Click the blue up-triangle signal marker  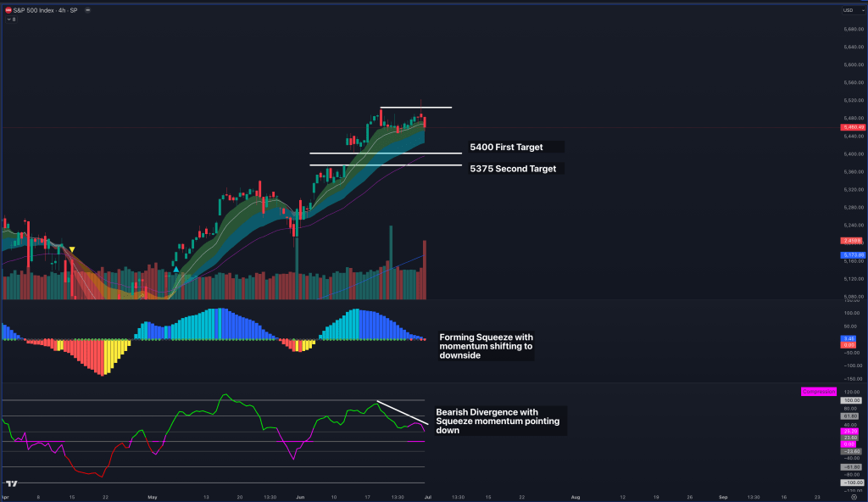coord(176,269)
